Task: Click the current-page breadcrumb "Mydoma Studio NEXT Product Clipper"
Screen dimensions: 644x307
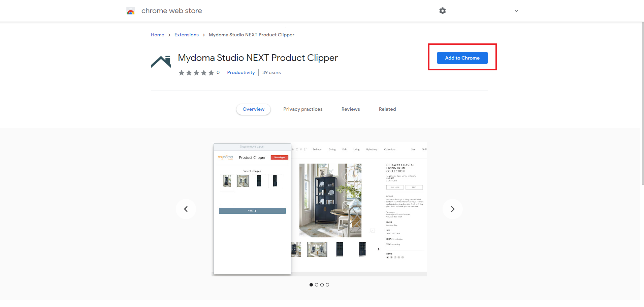Action: pyautogui.click(x=252, y=35)
